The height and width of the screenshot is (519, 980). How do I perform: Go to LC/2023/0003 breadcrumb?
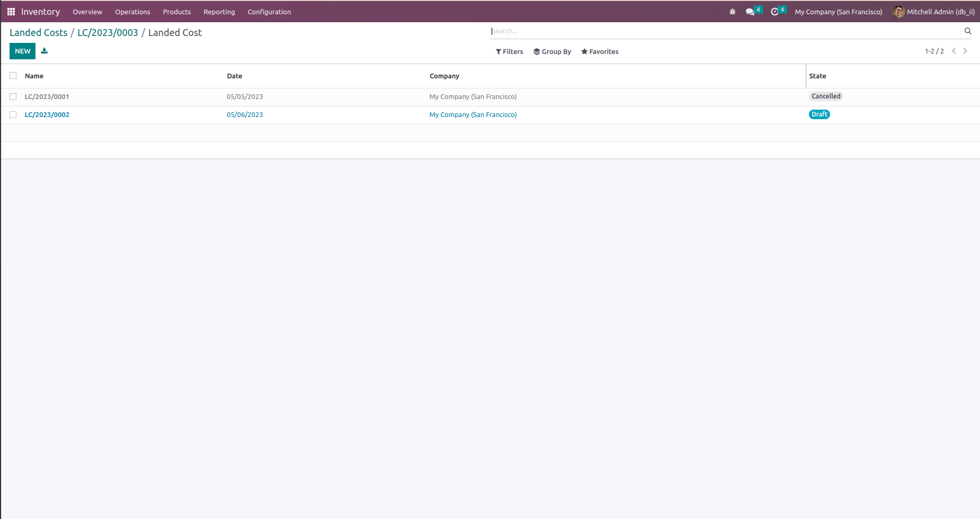tap(108, 32)
